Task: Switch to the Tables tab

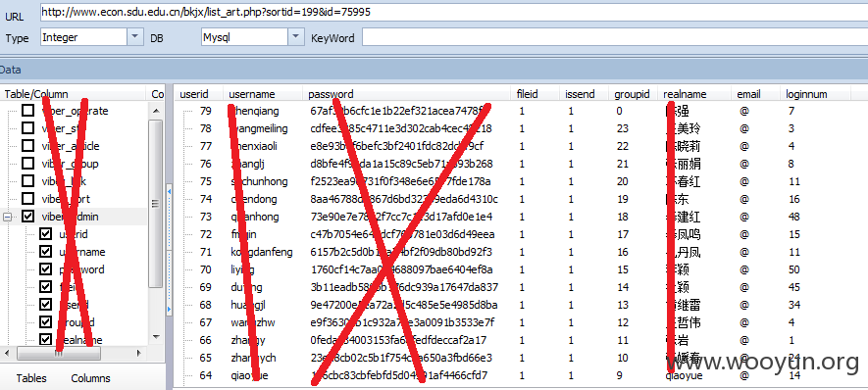Action: coord(31,378)
